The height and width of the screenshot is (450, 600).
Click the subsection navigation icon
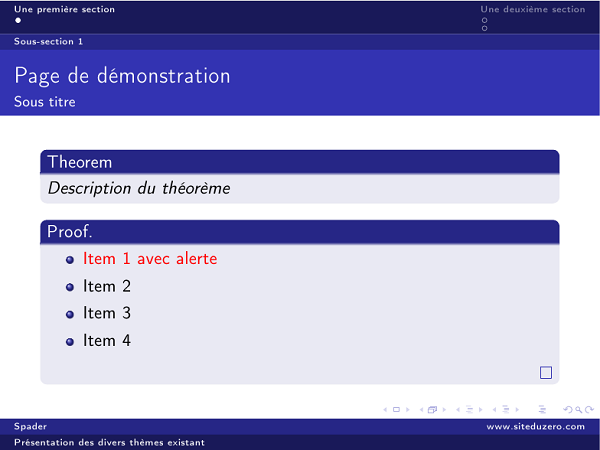pos(470,409)
